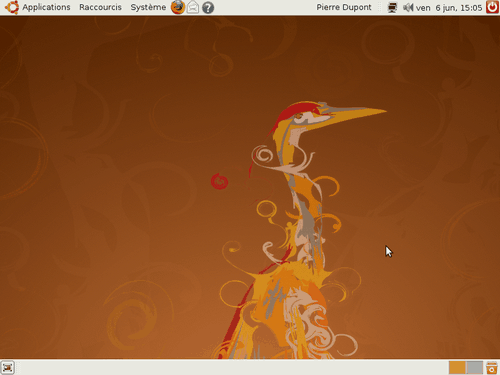The width and height of the screenshot is (500, 375).
Task: Open the Evolution mail envelope launcher
Action: point(193,7)
